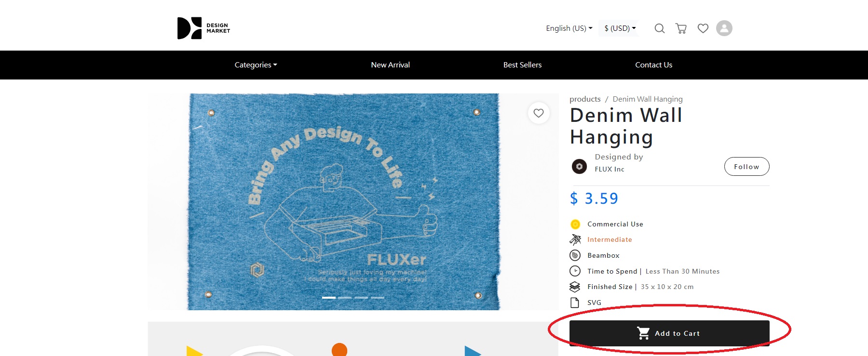Open the wishlist heart icon in header

[x=703, y=28]
